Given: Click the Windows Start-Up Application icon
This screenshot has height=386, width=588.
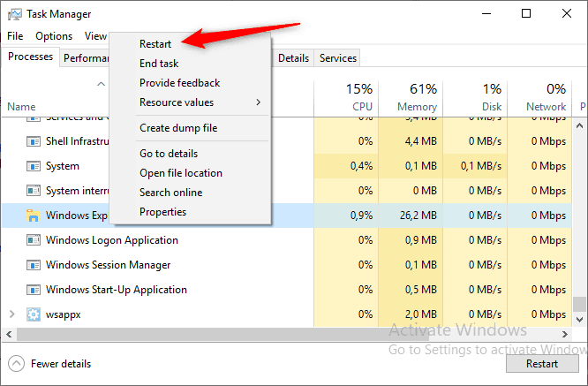Looking at the screenshot, I should [x=34, y=290].
